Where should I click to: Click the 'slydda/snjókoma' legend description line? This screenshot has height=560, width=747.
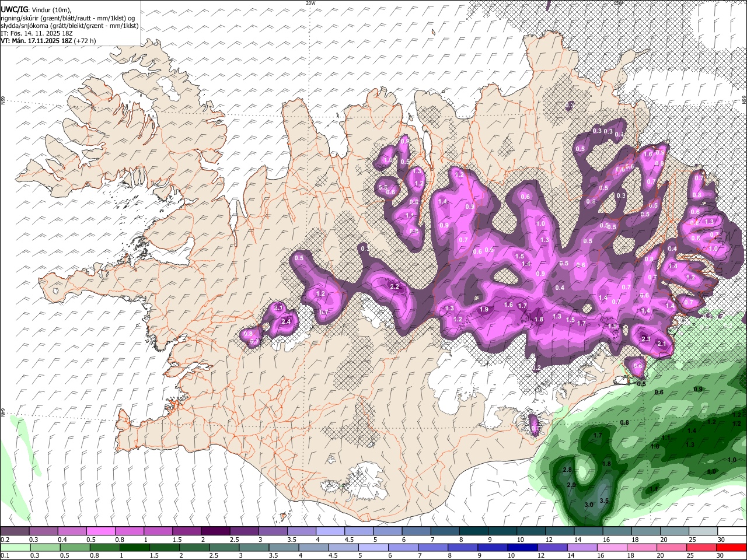[69, 26]
